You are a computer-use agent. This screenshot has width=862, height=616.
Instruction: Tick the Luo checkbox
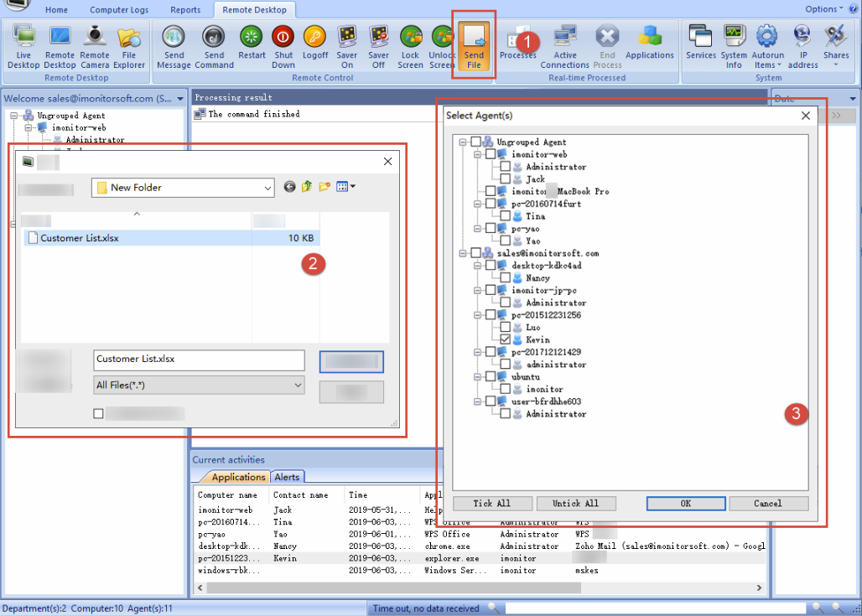(506, 328)
